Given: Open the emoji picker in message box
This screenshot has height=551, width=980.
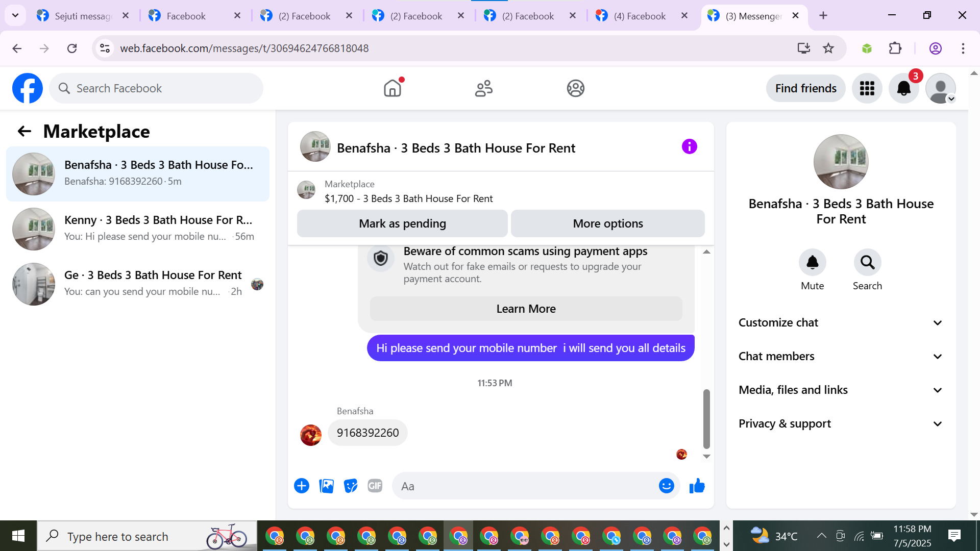Looking at the screenshot, I should (x=666, y=486).
